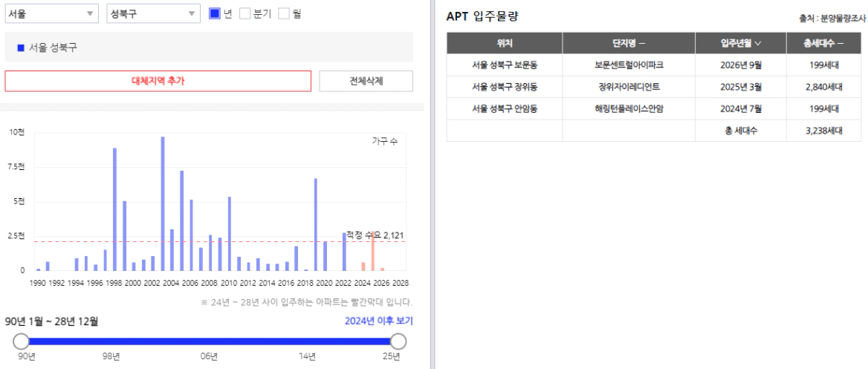Open the 성북구 district dropdown

point(153,14)
